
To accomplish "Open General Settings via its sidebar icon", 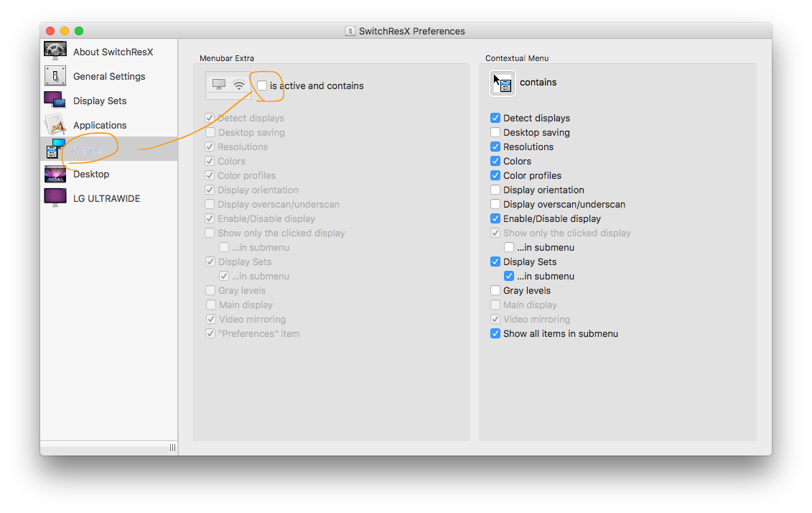I will 55,76.
